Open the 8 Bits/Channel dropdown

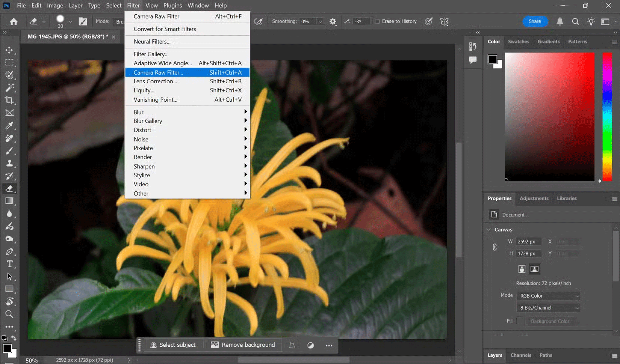click(x=548, y=308)
